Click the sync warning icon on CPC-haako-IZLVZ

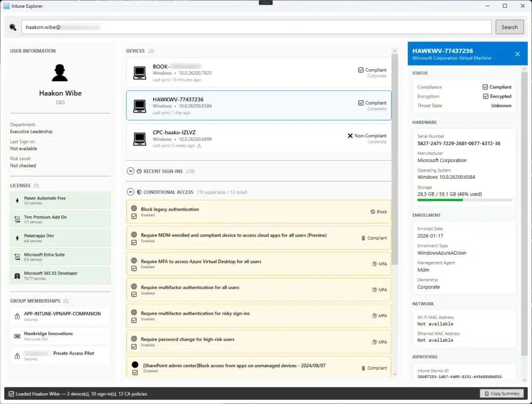[199, 146]
